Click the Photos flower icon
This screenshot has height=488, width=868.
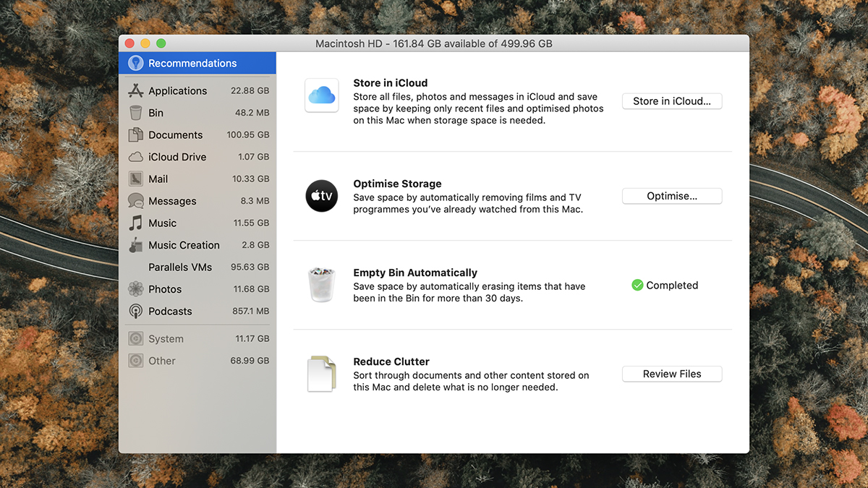[135, 289]
